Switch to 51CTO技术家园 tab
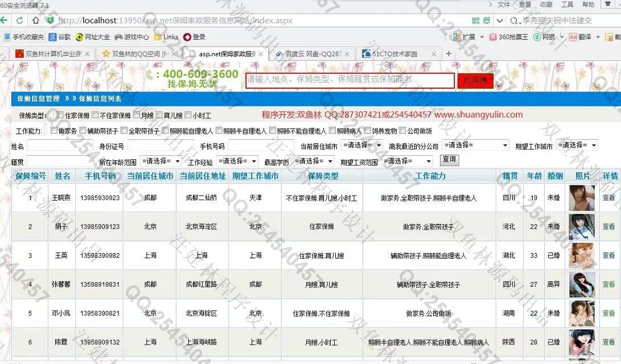Image resolution: width=621 pixels, height=364 pixels. pos(398,54)
